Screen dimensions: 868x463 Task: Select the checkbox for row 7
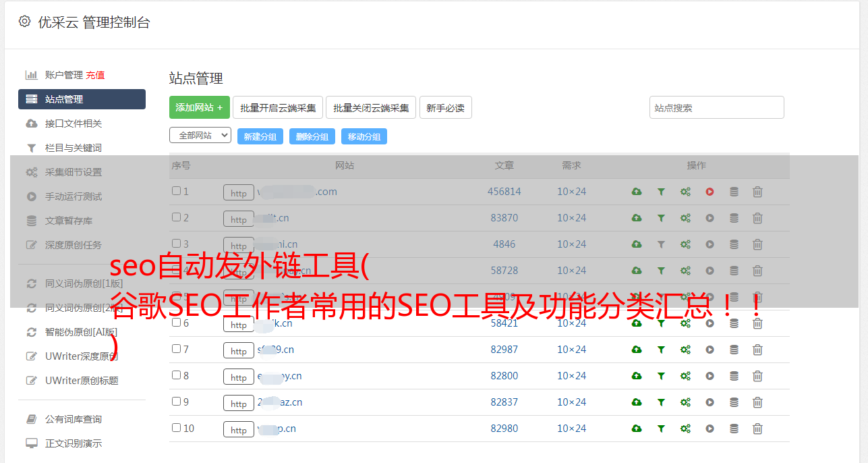coord(176,349)
